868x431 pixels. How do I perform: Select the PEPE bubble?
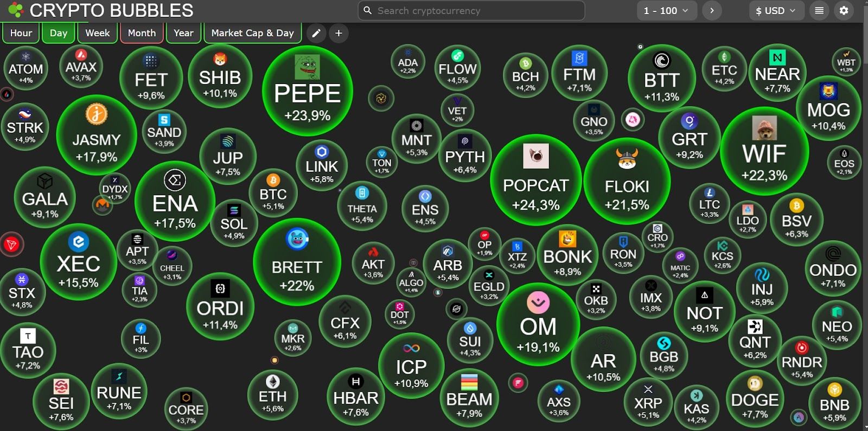tap(308, 91)
